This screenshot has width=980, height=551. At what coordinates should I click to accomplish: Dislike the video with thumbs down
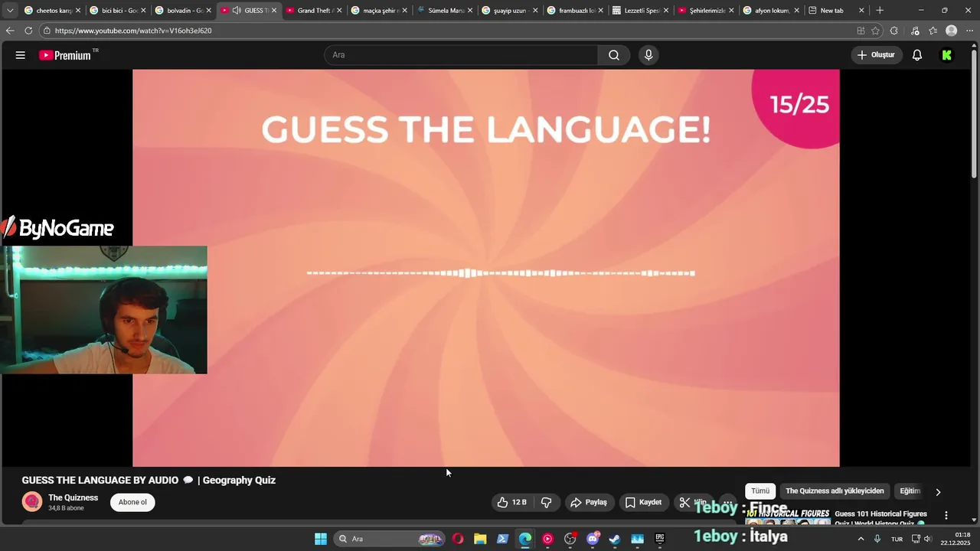(x=547, y=502)
